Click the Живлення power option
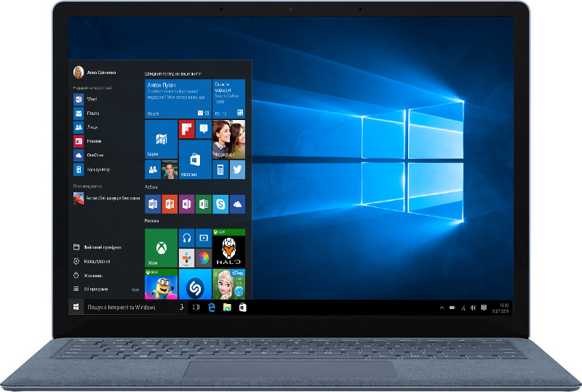Image resolution: width=582 pixels, height=392 pixels. click(x=88, y=276)
